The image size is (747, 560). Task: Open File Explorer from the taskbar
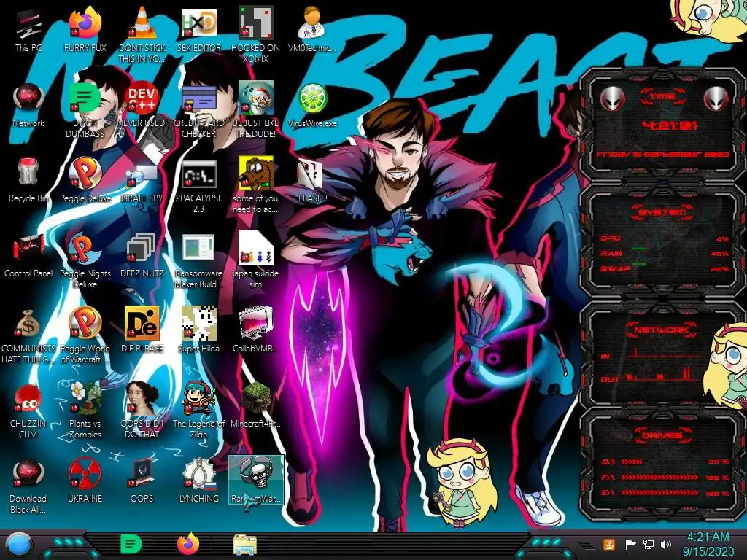click(x=245, y=545)
